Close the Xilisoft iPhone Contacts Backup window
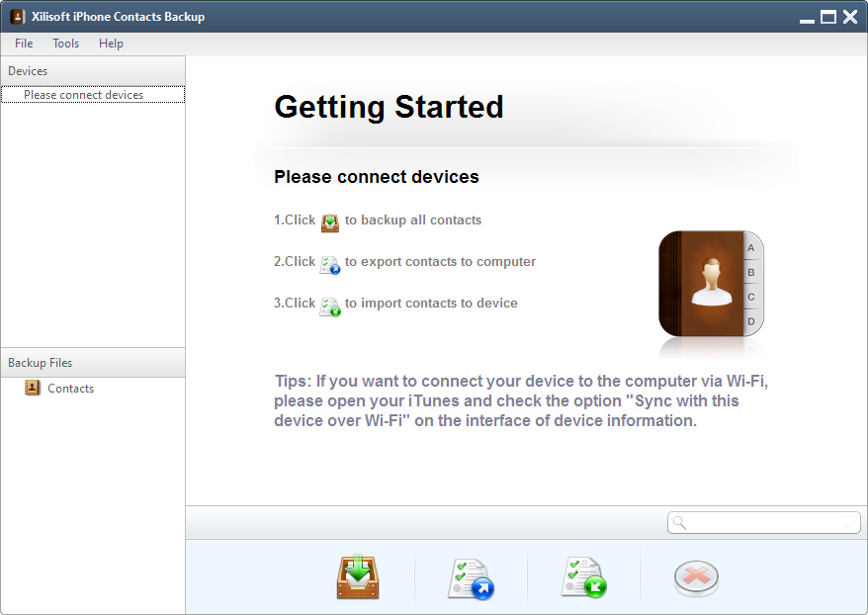Viewport: 868px width, 615px height. coord(850,17)
